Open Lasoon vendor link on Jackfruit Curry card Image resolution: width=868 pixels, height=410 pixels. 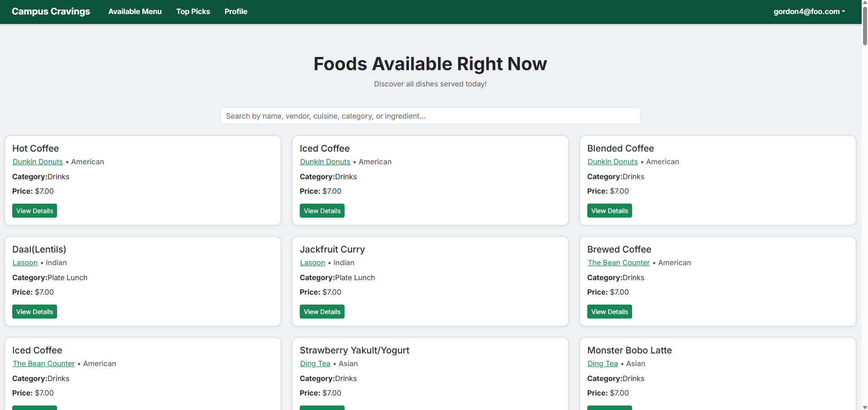[x=312, y=263]
